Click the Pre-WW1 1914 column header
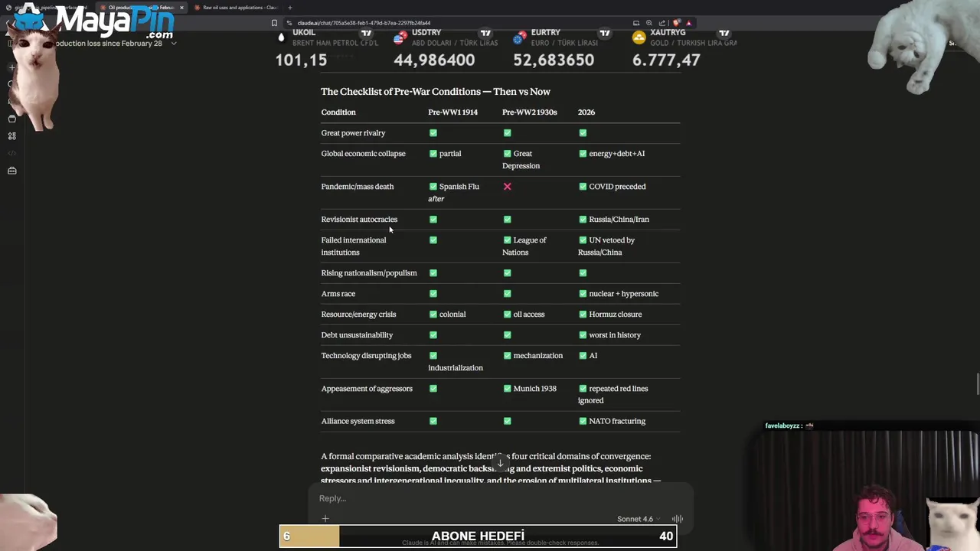 (x=452, y=112)
